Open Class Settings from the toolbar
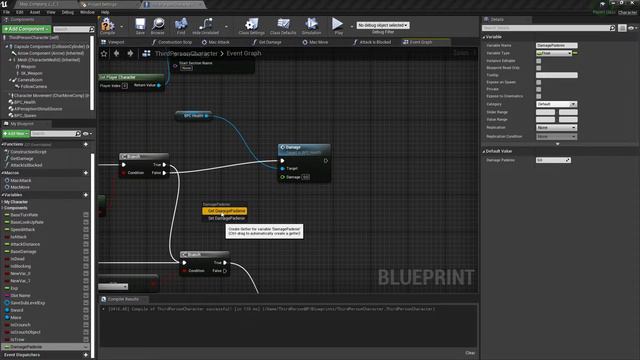Viewport: 640px width, 360px height. (x=251, y=25)
